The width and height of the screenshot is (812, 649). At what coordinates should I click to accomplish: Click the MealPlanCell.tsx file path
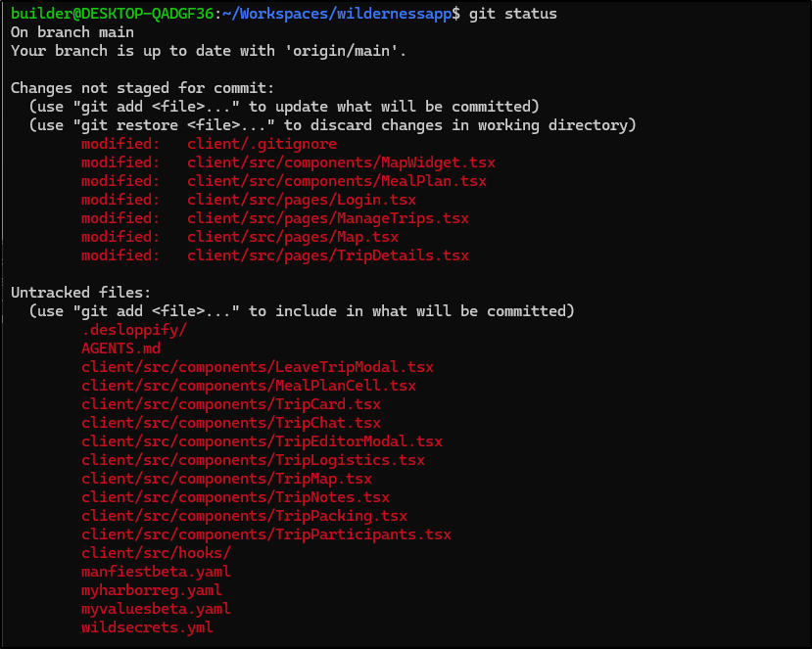click(x=249, y=386)
